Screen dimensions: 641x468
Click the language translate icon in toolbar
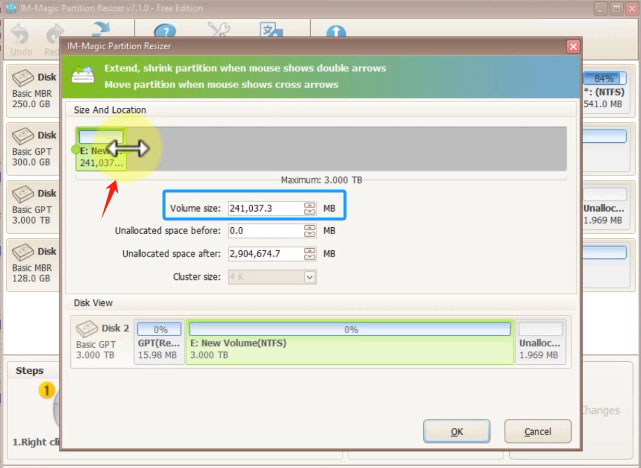(271, 29)
